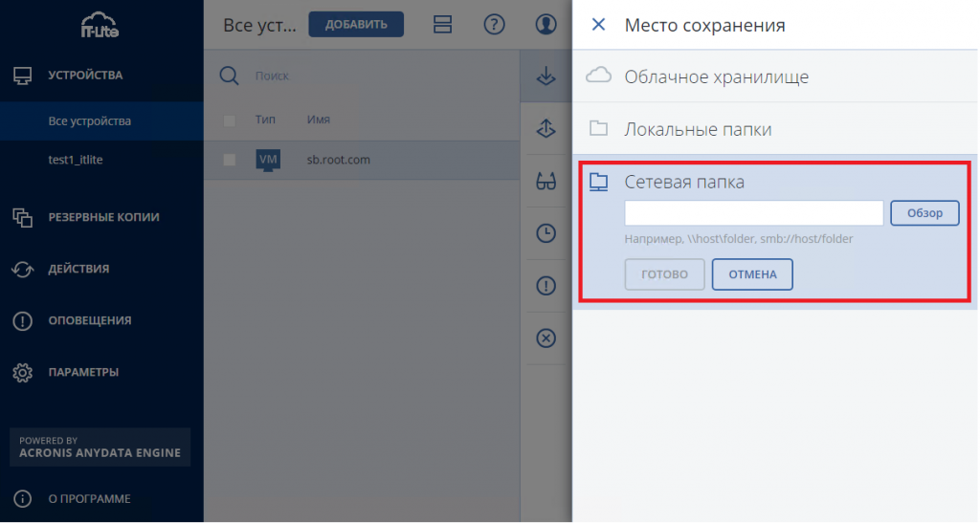Image resolution: width=980 pixels, height=523 pixels.
Task: Open Оповещения in sidebar
Action: 90,321
